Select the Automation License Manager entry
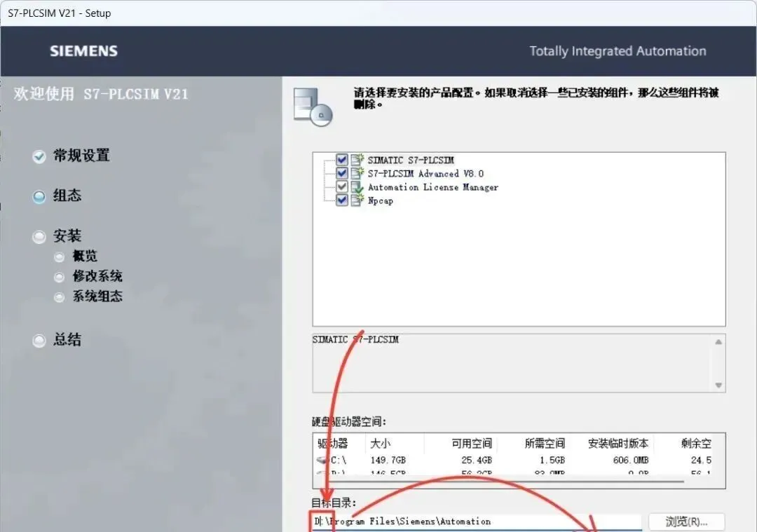Screen dimensions: 757x532 432,187
